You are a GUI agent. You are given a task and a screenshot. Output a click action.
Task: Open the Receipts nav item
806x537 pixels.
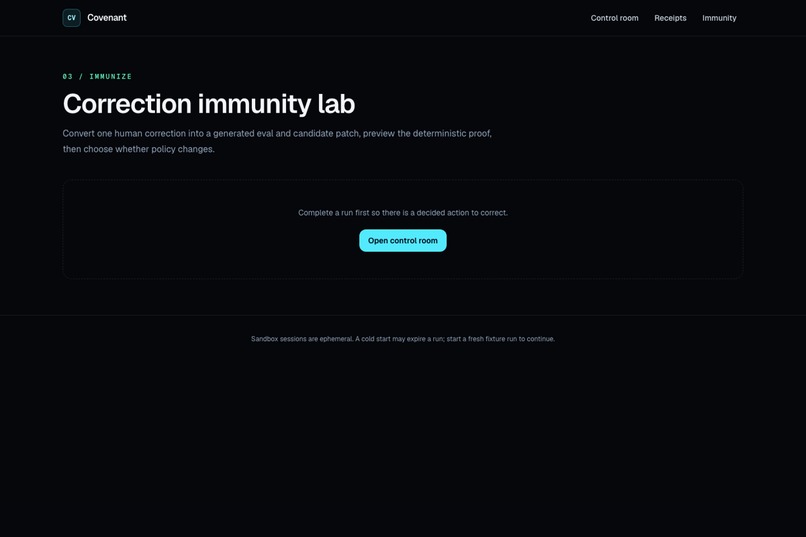pyautogui.click(x=670, y=18)
